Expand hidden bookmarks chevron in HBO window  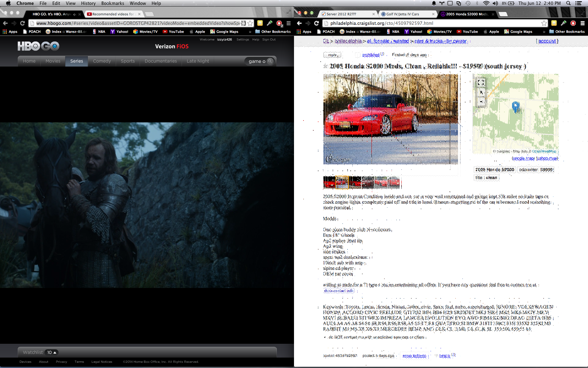pyautogui.click(x=250, y=32)
